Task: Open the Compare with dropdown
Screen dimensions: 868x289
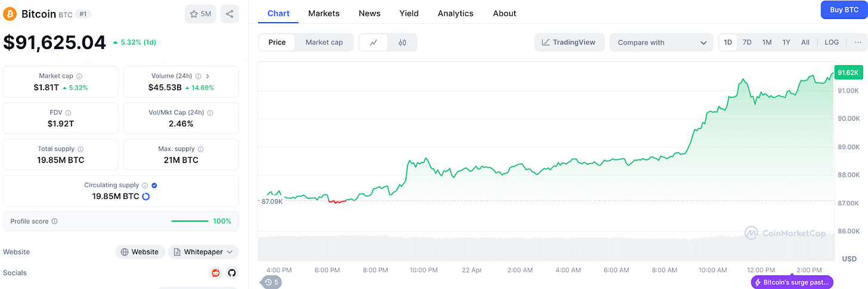Action: 661,42
